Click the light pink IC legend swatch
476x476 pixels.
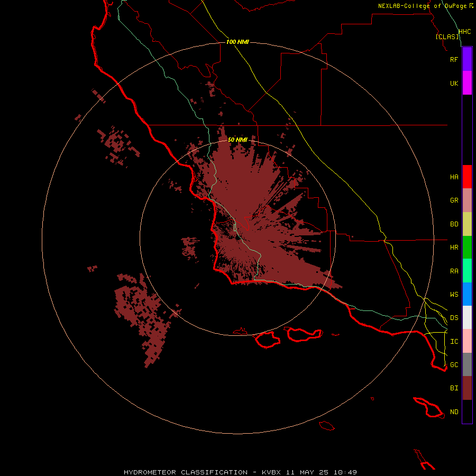point(467,341)
